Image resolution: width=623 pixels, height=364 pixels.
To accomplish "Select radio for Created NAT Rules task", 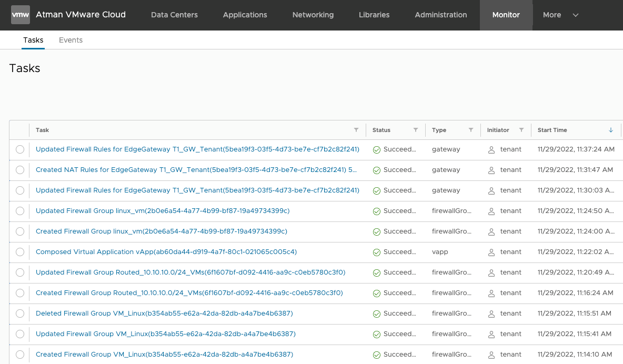I will (20, 170).
